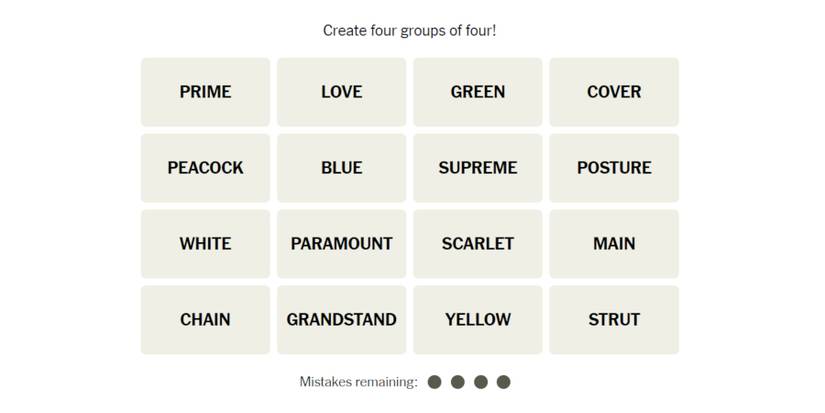
Task: Click the BLUE word tile
Action: pyautogui.click(x=341, y=168)
